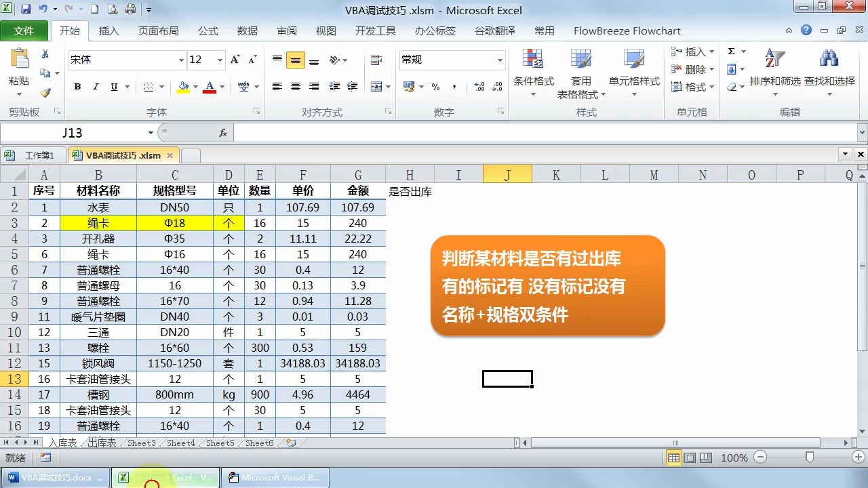Open the 宋体 font name dropdown
Screen dimensions: 868x488
(x=181, y=60)
